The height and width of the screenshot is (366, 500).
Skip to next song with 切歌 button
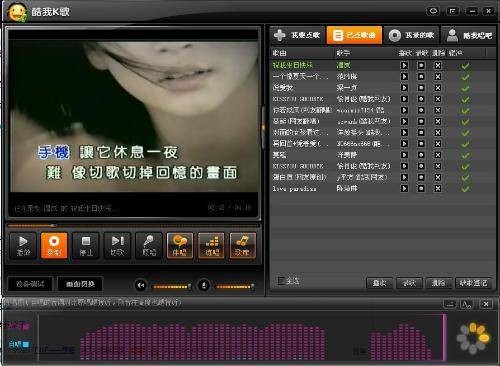(117, 245)
